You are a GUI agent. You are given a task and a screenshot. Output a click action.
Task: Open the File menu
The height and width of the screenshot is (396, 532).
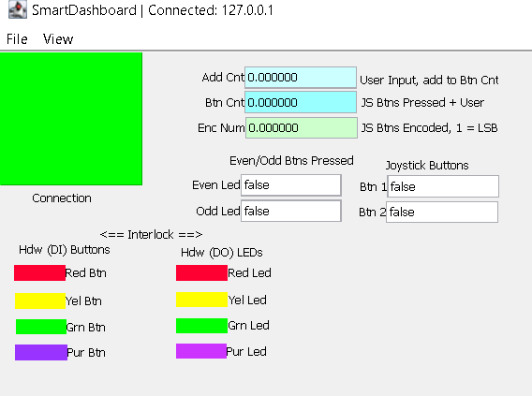[17, 39]
